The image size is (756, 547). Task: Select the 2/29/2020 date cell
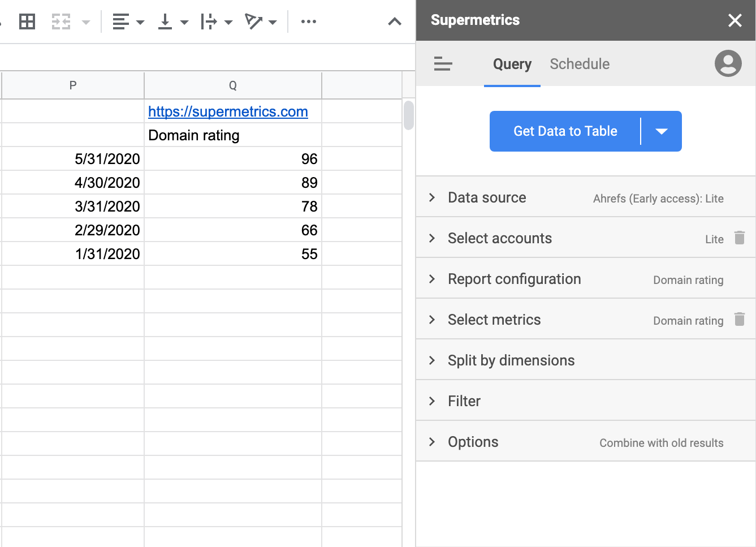pos(73,230)
